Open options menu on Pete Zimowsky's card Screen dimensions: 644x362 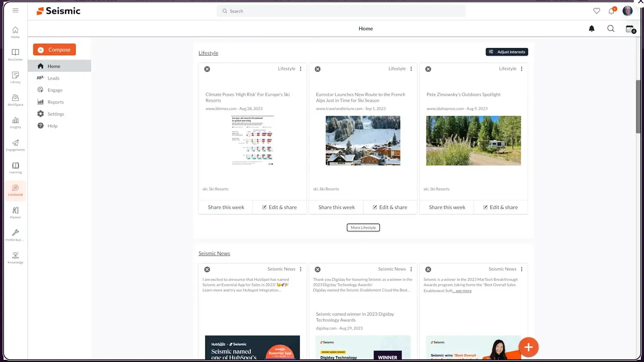[521, 69]
